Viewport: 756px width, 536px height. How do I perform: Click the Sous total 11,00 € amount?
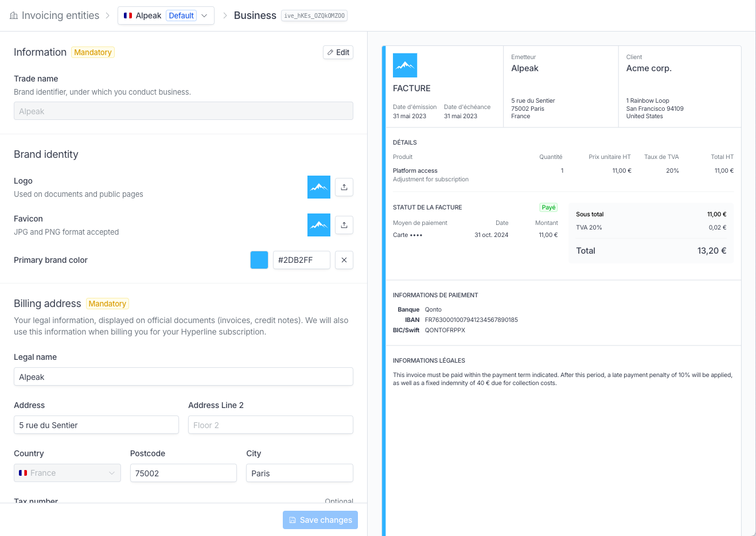[x=716, y=214]
